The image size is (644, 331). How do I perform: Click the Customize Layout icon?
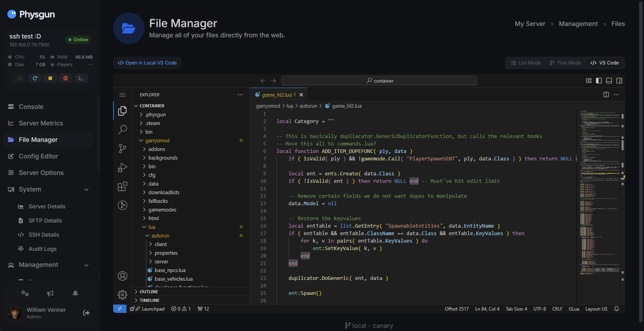[x=589, y=81]
